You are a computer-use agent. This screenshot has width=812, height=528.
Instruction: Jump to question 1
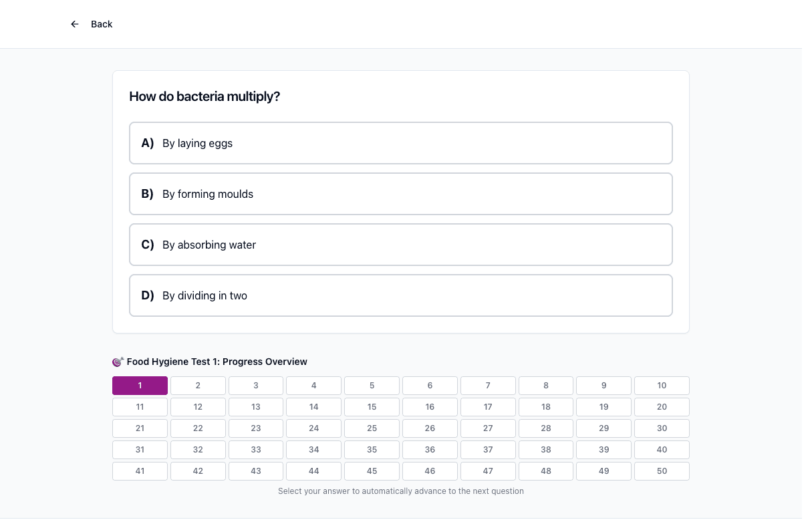click(x=140, y=386)
